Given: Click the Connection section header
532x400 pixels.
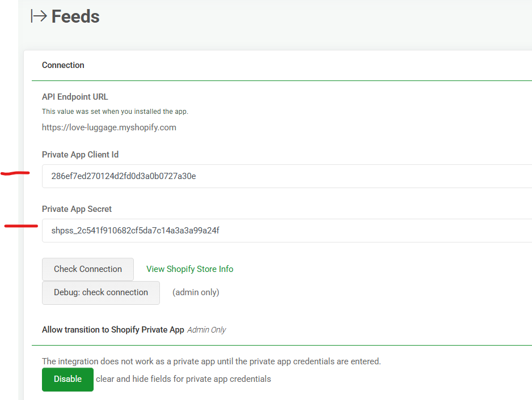Looking at the screenshot, I should 63,65.
